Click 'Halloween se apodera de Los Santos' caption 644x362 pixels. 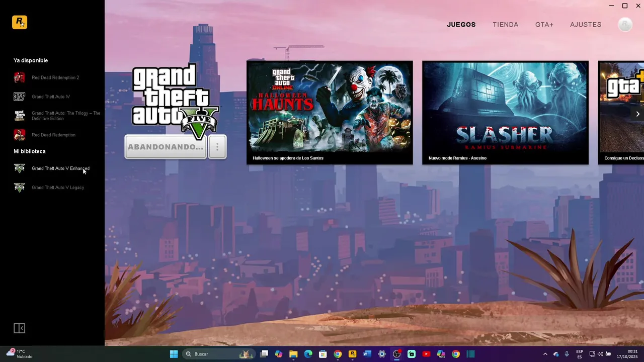pyautogui.click(x=288, y=158)
